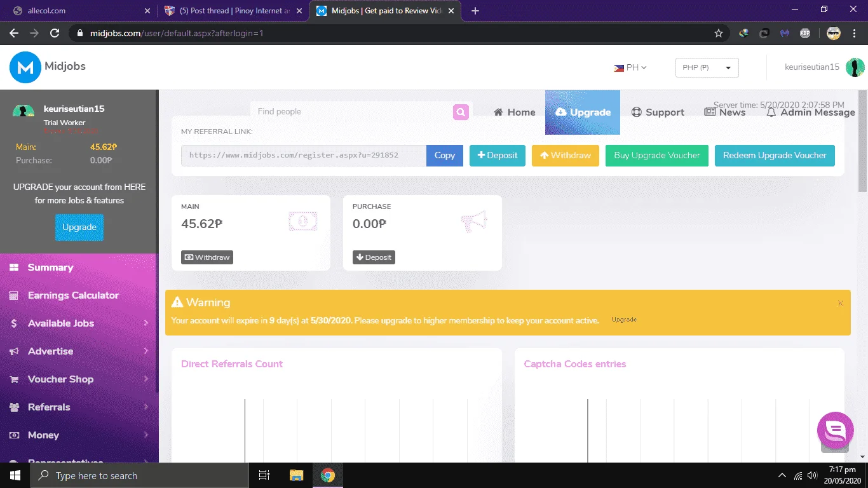
Task: Click the yellow Withdraw button
Action: click(566, 156)
